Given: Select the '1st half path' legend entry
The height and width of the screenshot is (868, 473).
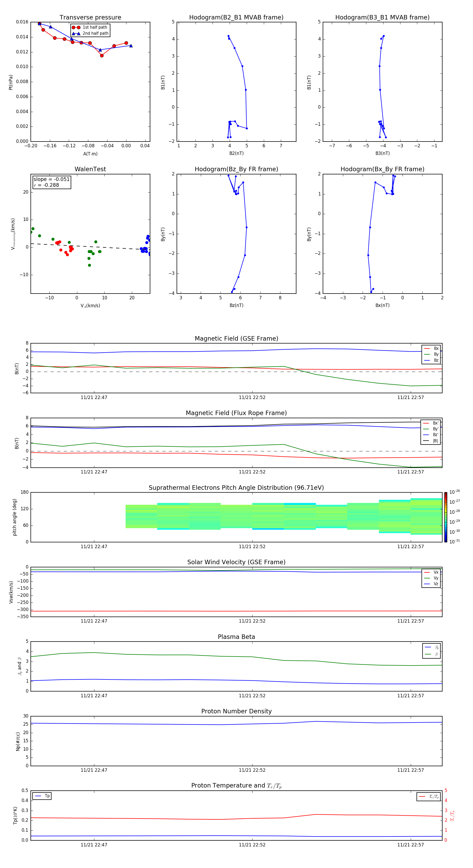Looking at the screenshot, I should pyautogui.click(x=90, y=27).
